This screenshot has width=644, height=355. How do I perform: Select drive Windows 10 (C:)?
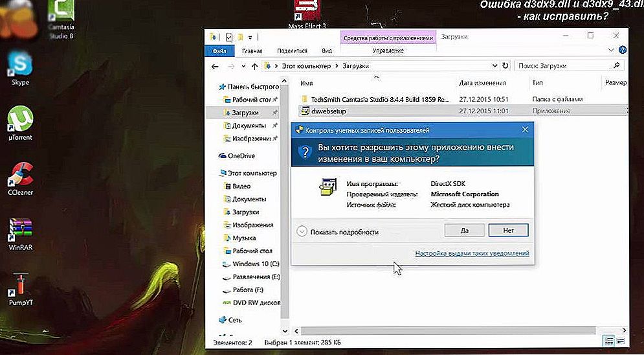tap(251, 264)
